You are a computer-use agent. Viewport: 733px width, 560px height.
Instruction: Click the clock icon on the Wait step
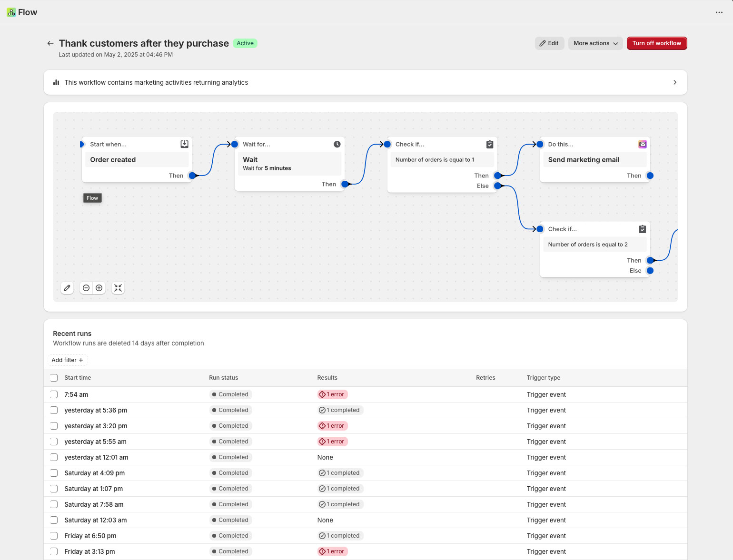(x=337, y=144)
